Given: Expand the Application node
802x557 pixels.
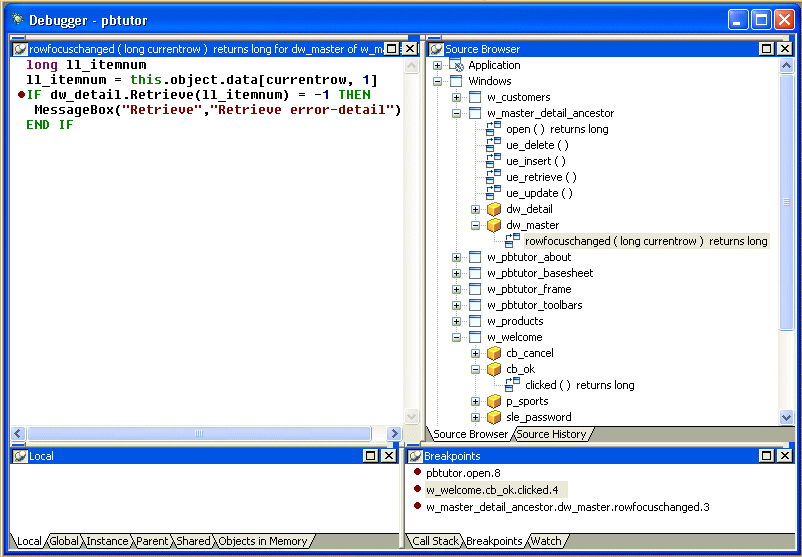Looking at the screenshot, I should pos(437,65).
